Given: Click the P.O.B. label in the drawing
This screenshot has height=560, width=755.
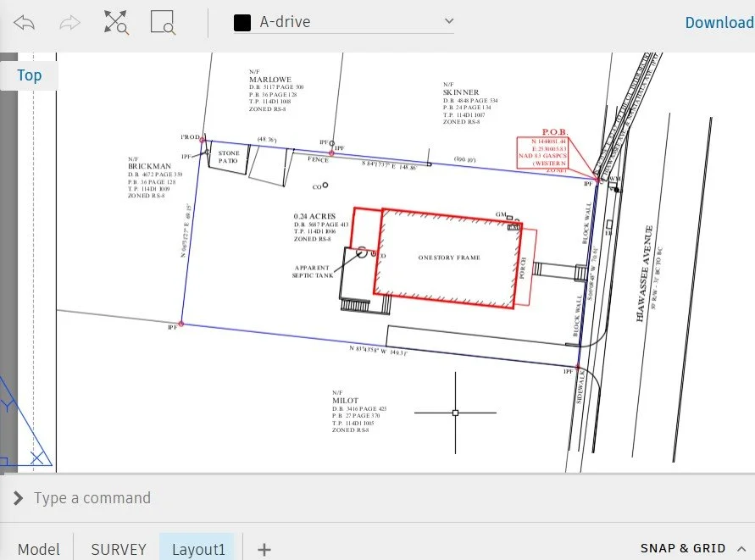Looking at the screenshot, I should [555, 134].
